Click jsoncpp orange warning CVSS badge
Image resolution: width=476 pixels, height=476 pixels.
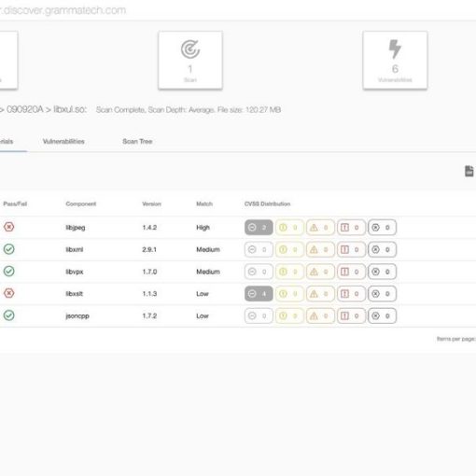pos(320,315)
